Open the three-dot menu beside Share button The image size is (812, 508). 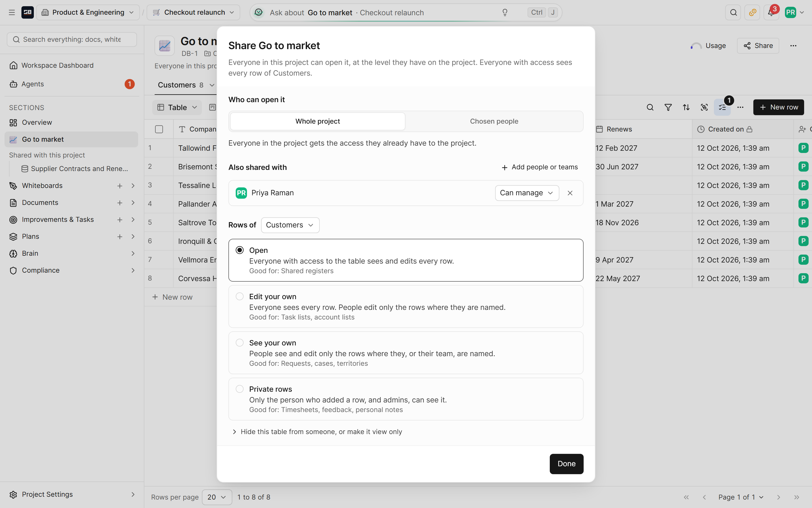793,46
